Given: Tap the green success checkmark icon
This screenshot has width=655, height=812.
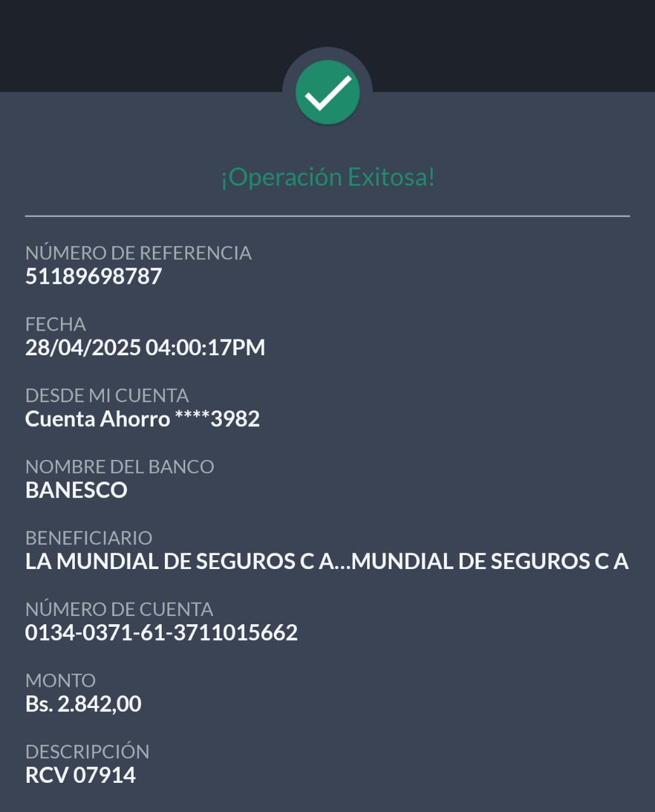Looking at the screenshot, I should (x=327, y=93).
